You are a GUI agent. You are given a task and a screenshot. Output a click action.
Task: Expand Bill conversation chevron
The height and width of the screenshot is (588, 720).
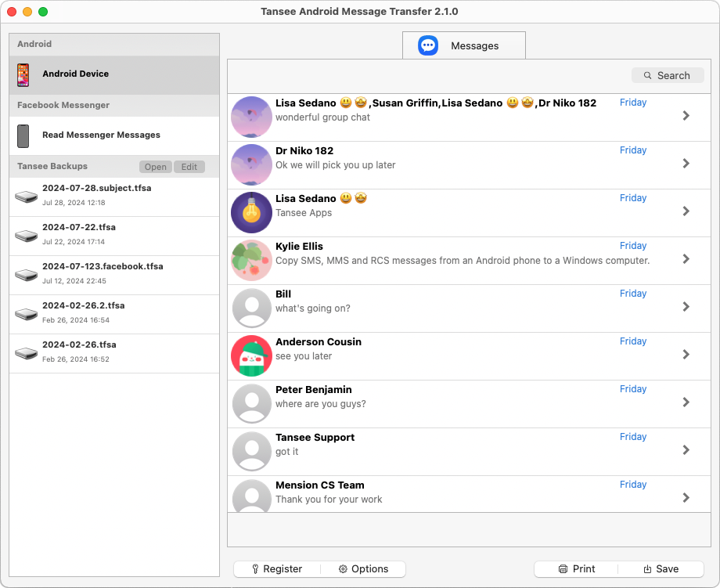(686, 307)
